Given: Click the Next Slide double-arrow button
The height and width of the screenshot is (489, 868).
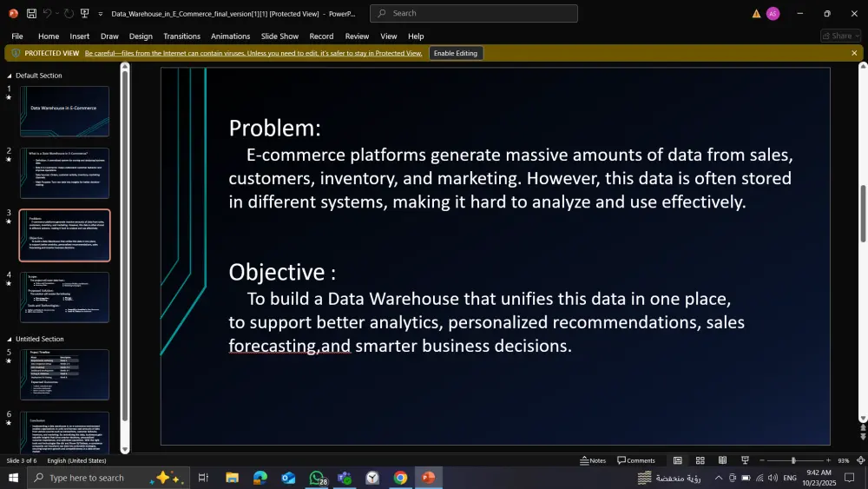Looking at the screenshot, I should pos(863,437).
